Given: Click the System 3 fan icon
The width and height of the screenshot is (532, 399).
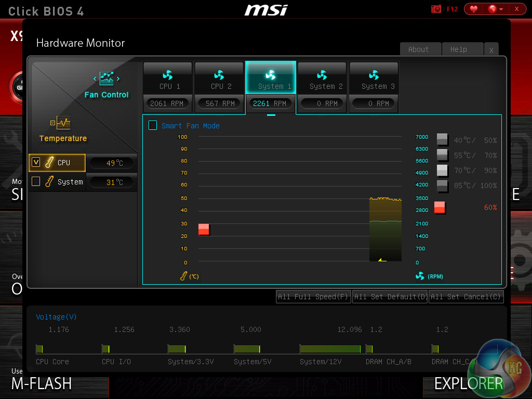Looking at the screenshot, I should (x=374, y=75).
